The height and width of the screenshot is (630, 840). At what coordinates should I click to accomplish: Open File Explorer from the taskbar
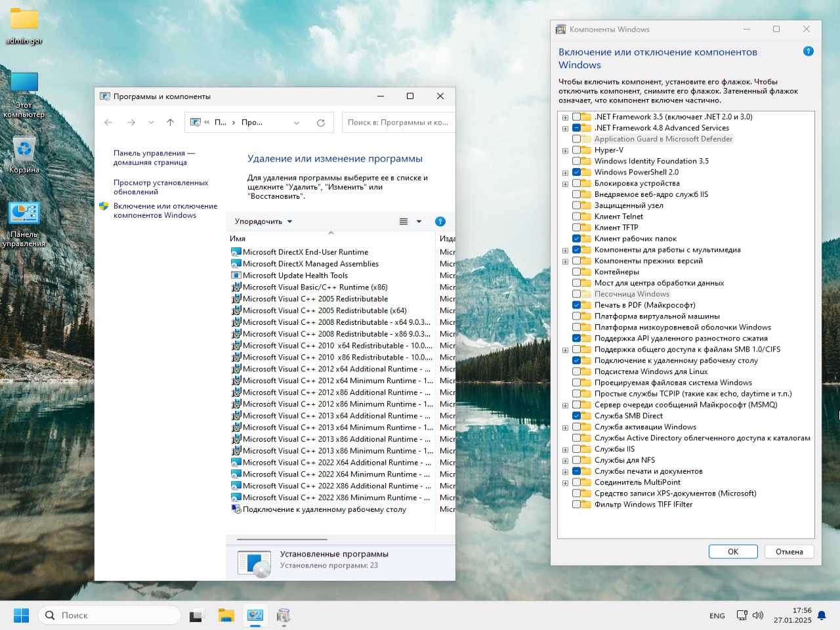[x=226, y=616]
